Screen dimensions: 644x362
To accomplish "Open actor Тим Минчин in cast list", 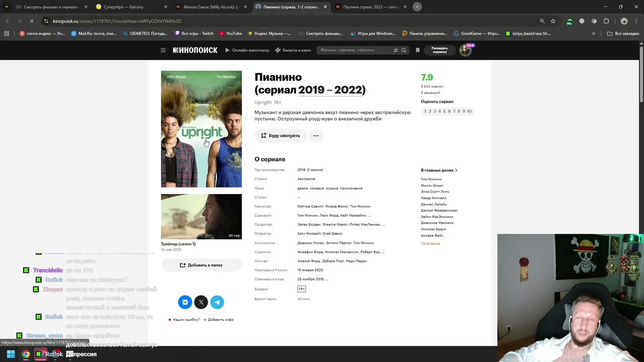I will pyautogui.click(x=431, y=179).
